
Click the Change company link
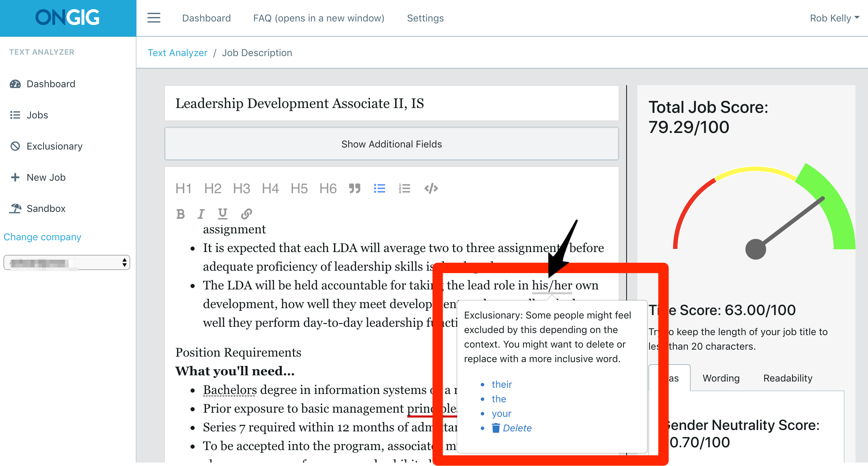coord(42,237)
